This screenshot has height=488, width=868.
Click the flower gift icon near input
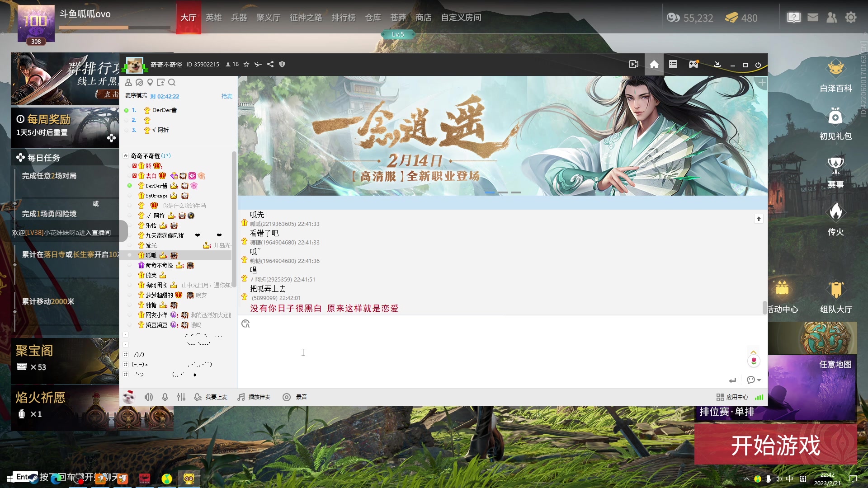(x=754, y=361)
